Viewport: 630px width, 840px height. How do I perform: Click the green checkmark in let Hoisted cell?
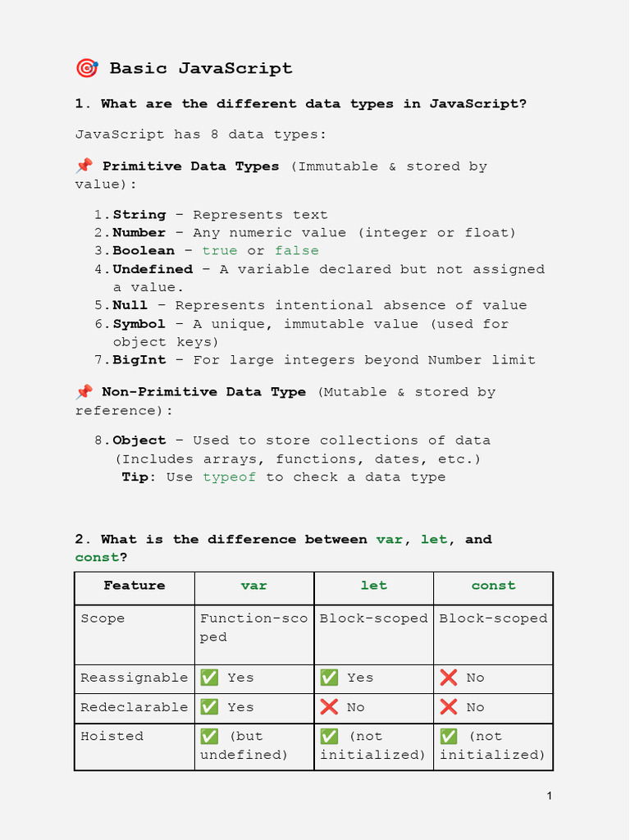(x=329, y=737)
